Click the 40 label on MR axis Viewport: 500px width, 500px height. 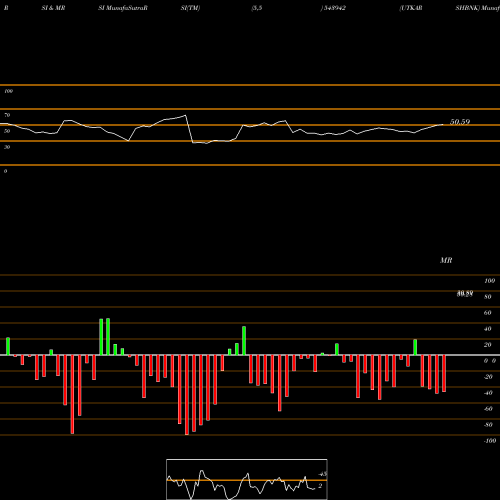click(x=488, y=329)
